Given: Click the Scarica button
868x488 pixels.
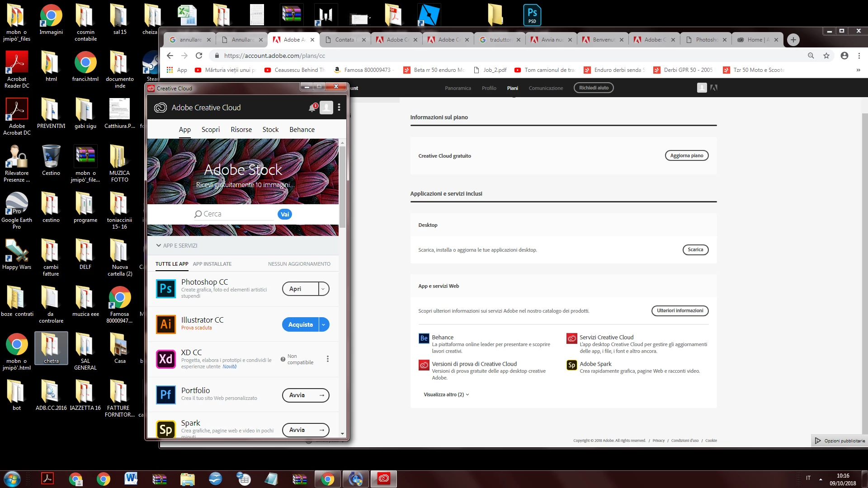Looking at the screenshot, I should pos(695,249).
